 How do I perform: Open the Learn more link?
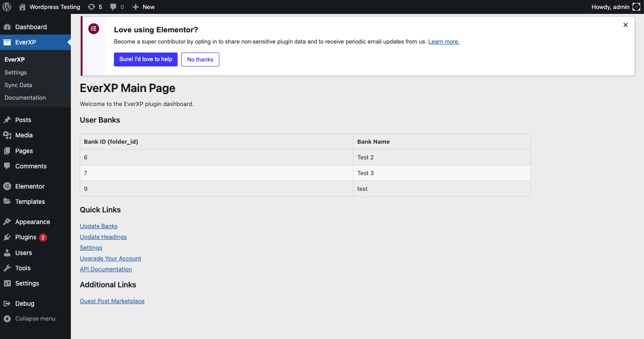pyautogui.click(x=444, y=41)
